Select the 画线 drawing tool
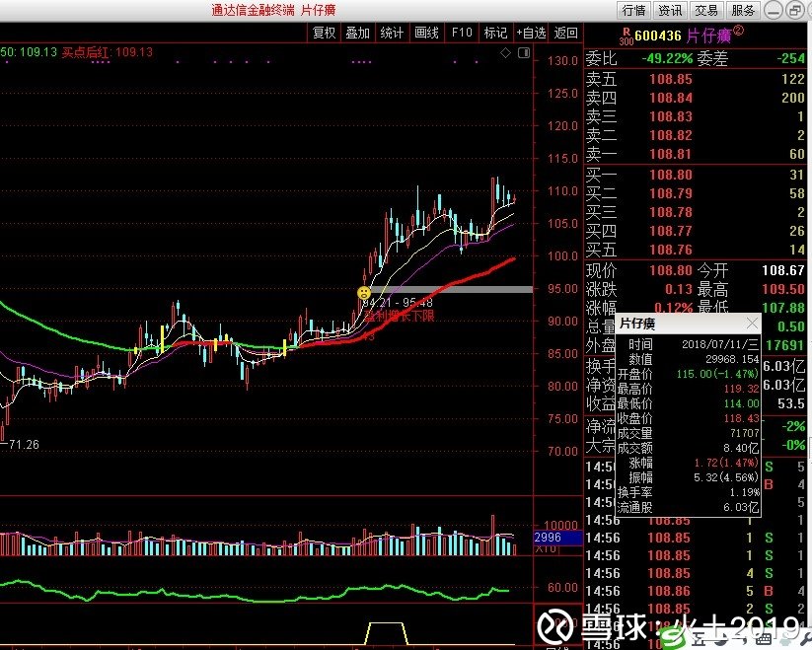Image resolution: width=812 pixels, height=650 pixels. pos(426,34)
